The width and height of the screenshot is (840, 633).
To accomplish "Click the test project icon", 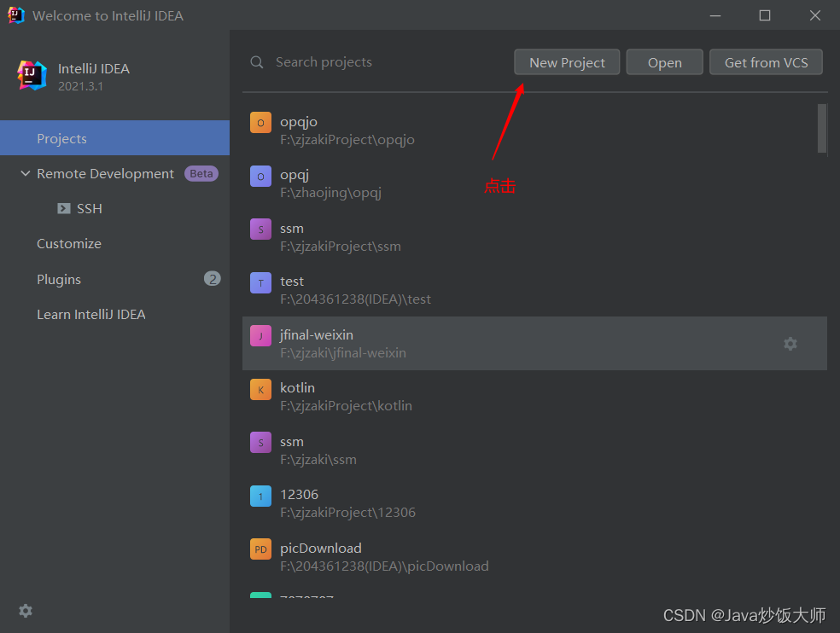I will pos(260,282).
